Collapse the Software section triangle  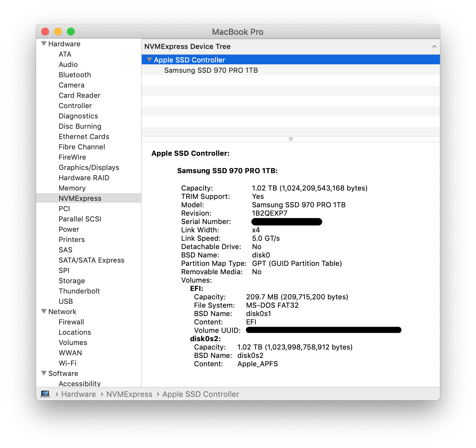point(44,373)
